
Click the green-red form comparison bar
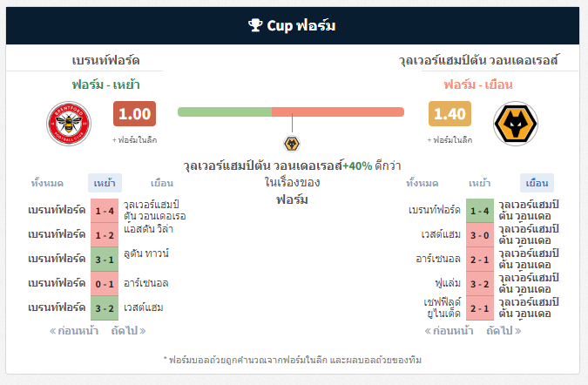(x=291, y=111)
